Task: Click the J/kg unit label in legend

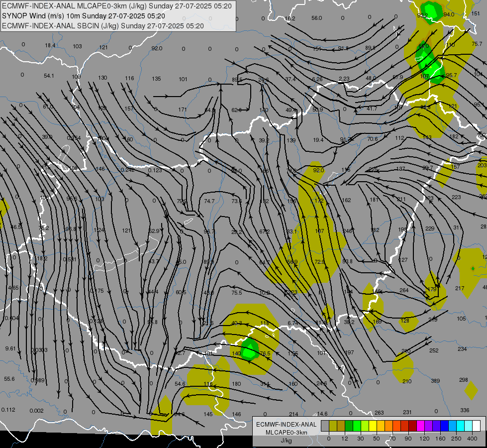Action: pyautogui.click(x=287, y=441)
